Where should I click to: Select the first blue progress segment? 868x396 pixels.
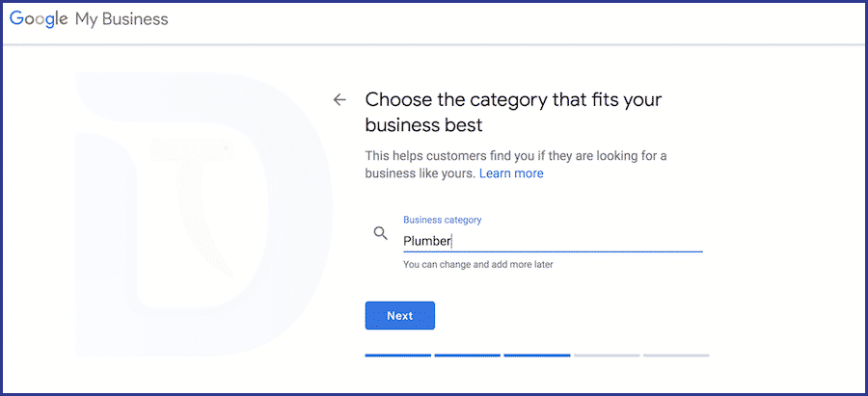(x=398, y=356)
